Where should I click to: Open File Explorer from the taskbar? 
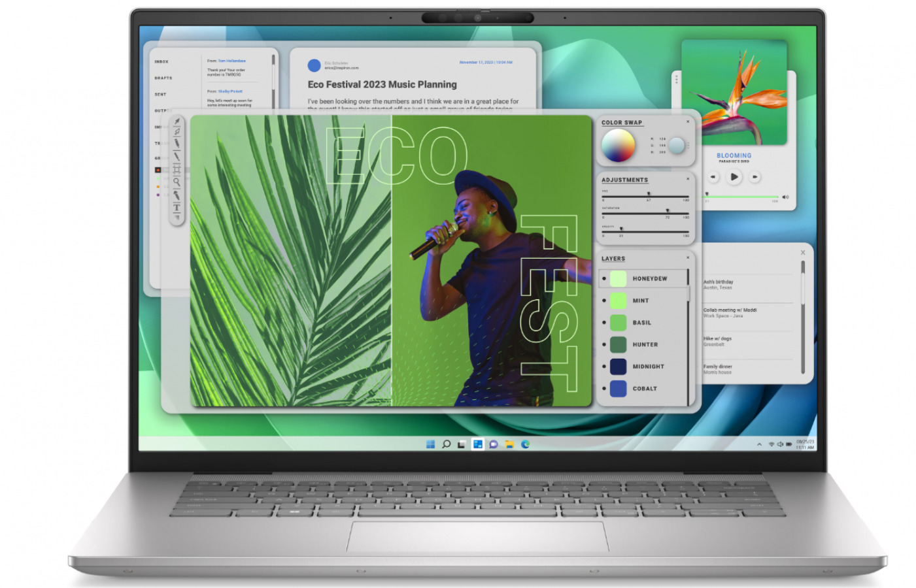[509, 444]
